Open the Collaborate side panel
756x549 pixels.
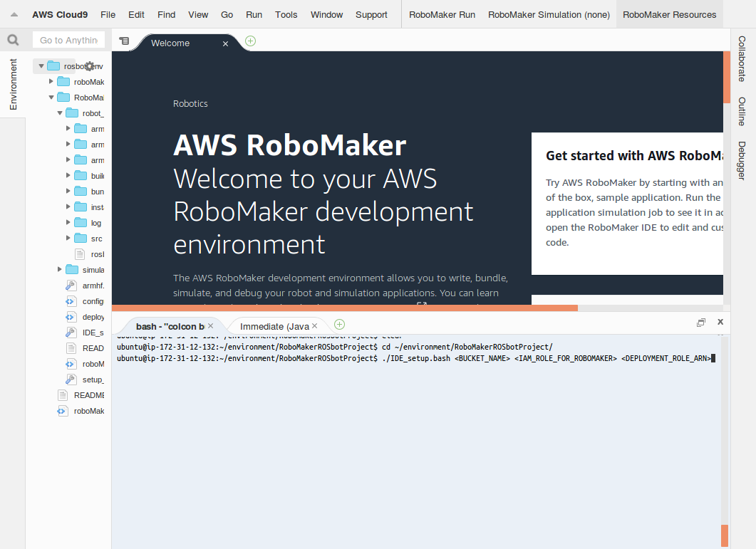coord(742,59)
